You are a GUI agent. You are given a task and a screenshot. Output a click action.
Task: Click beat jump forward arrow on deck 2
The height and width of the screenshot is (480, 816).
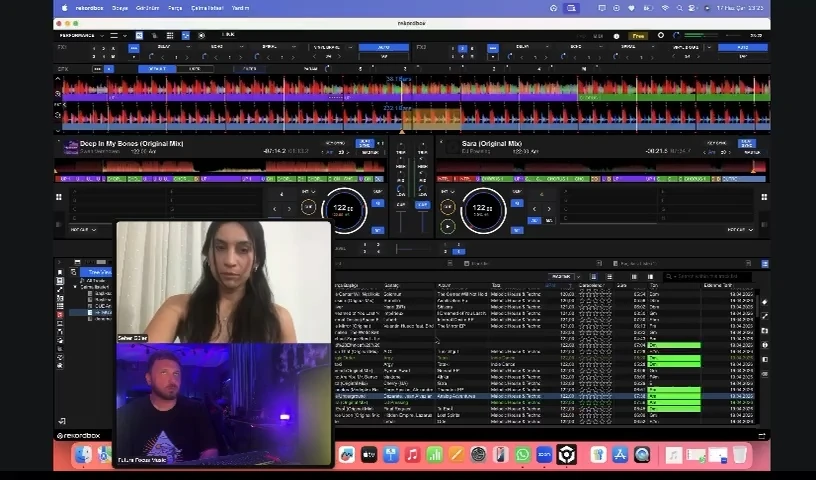pyautogui.click(x=549, y=209)
